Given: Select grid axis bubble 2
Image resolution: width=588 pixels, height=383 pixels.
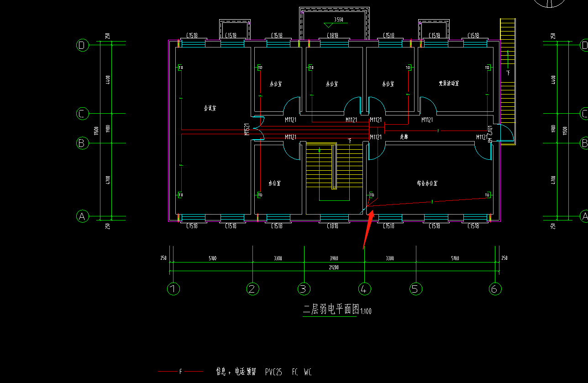Looking at the screenshot, I should 252,289.
